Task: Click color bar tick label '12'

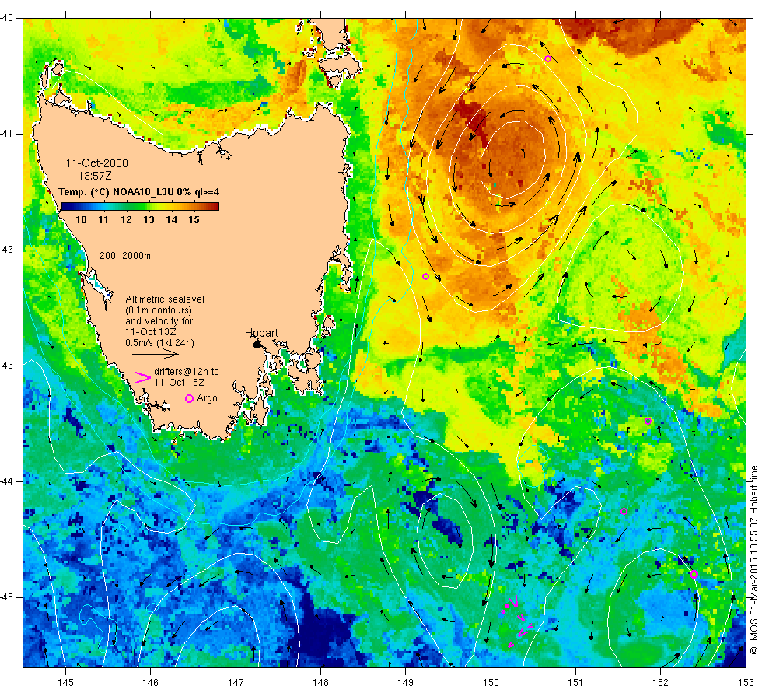Action: pyautogui.click(x=126, y=219)
